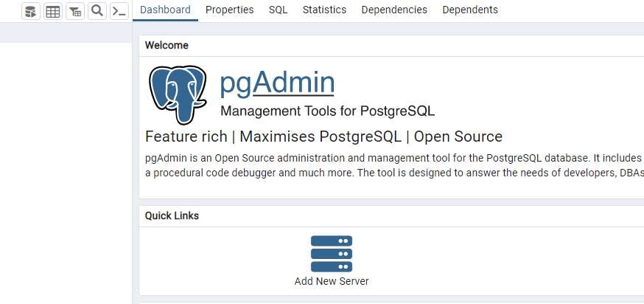The width and height of the screenshot is (644, 304).
Task: Open the Properties tab
Action: point(229,10)
